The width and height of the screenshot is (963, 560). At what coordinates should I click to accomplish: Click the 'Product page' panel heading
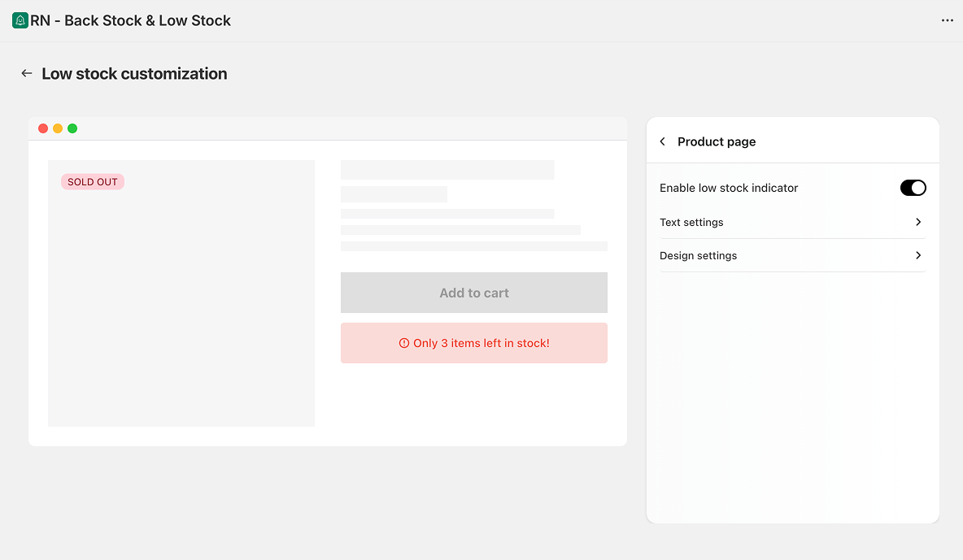coord(717,141)
